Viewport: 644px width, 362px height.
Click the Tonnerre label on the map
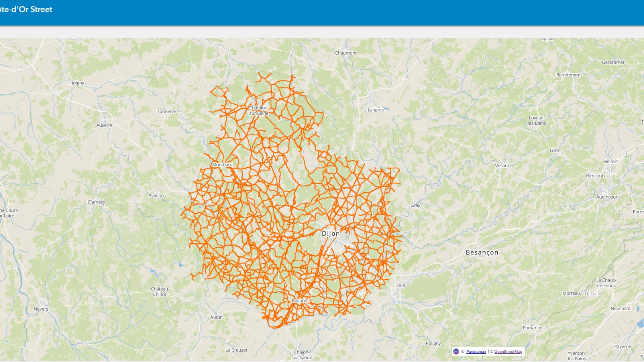click(x=166, y=112)
